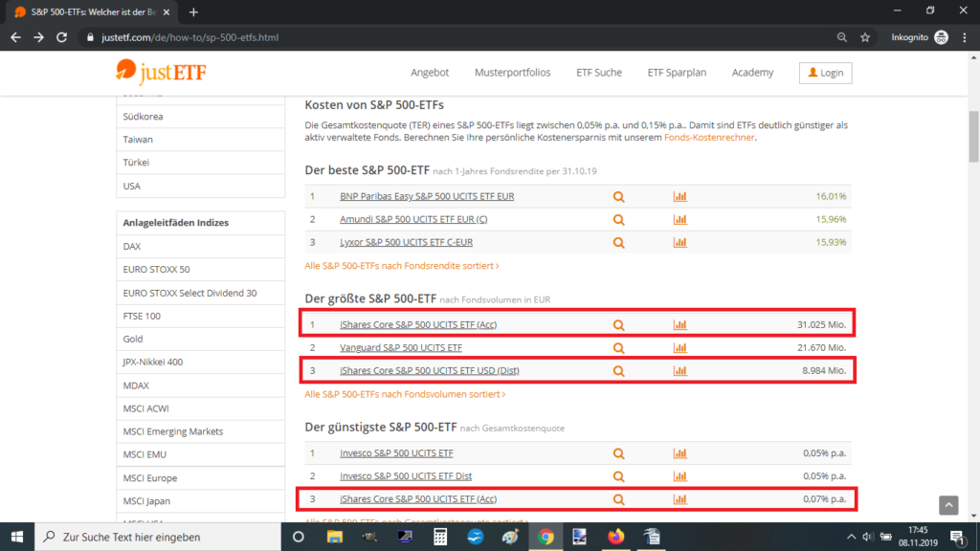Open Alle S&P 500-ETFs nach Fondsrendite sortiert
The image size is (980, 551).
click(401, 266)
